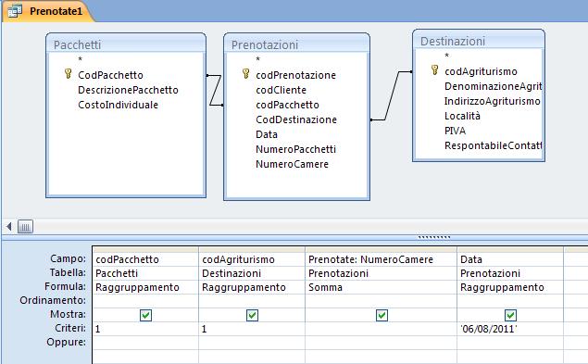Click the horizontal scrollbar thumb handle

point(25,226)
